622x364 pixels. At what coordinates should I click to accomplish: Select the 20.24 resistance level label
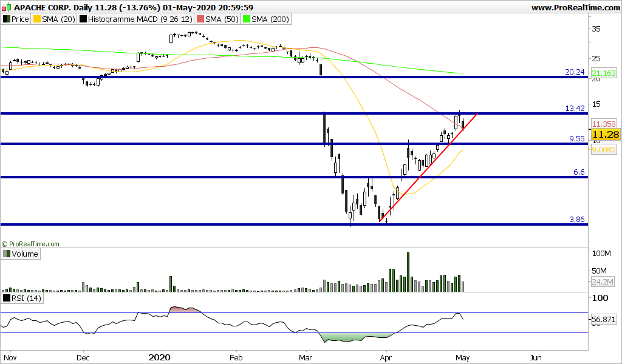575,72
